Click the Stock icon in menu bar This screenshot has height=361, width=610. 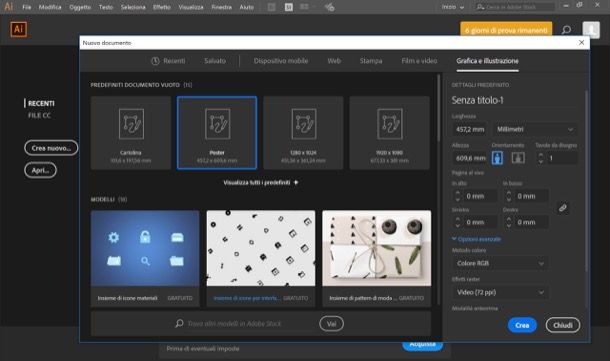tap(289, 7)
